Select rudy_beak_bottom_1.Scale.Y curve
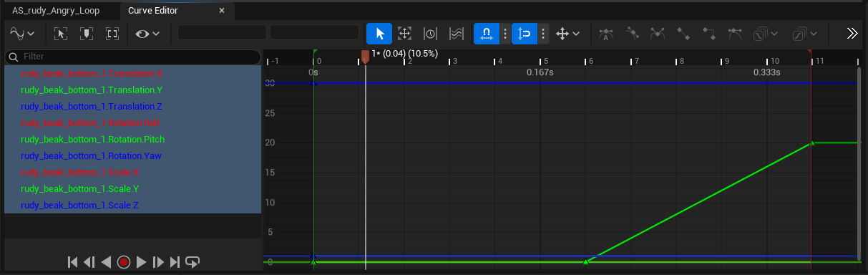 pyautogui.click(x=79, y=189)
